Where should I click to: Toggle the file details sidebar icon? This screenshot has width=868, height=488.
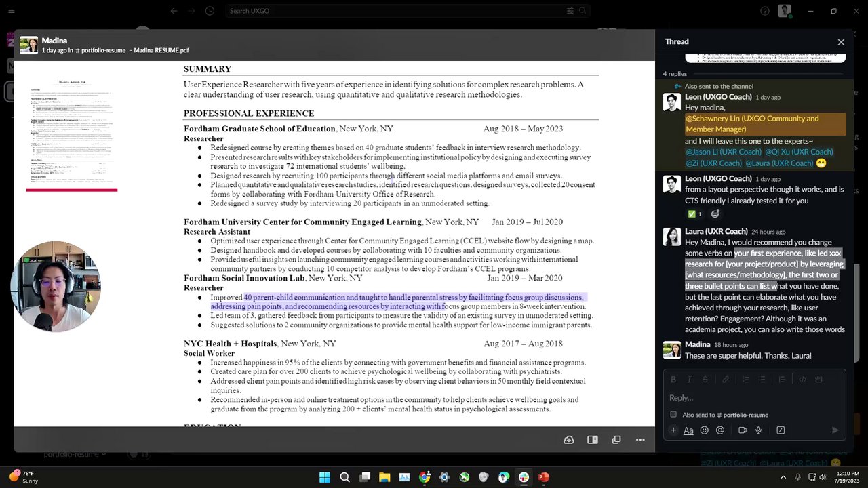(x=593, y=440)
